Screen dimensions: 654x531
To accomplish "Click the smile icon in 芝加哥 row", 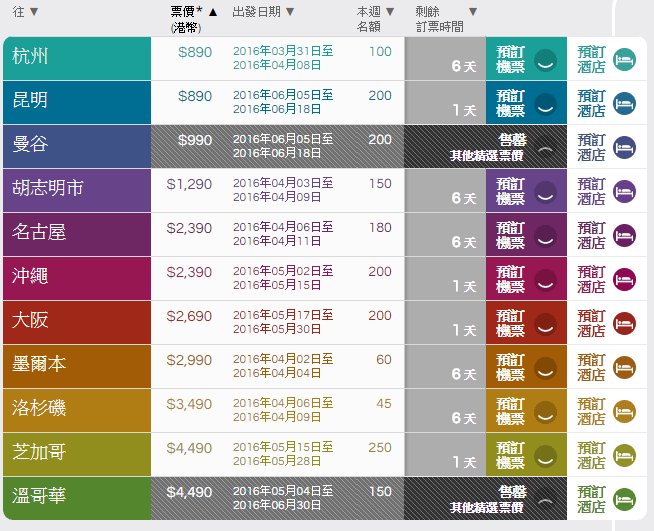I will tap(545, 455).
